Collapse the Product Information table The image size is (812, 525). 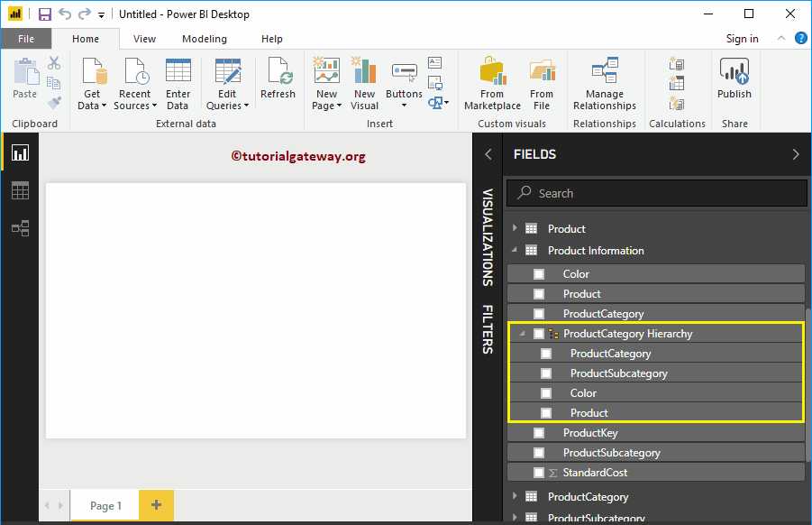(x=515, y=251)
